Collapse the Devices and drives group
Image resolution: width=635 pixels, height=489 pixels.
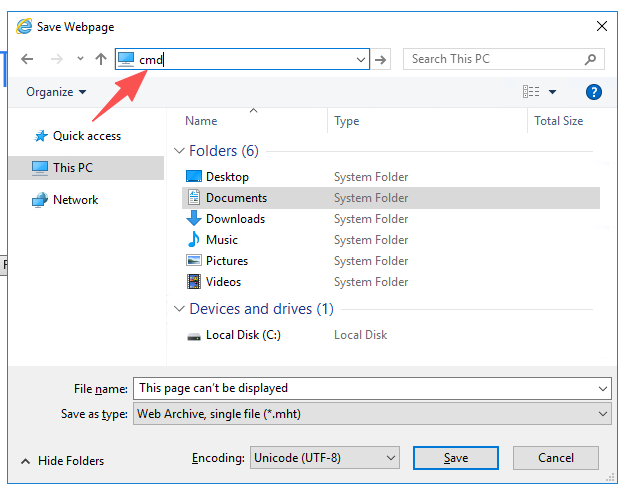[x=180, y=309]
